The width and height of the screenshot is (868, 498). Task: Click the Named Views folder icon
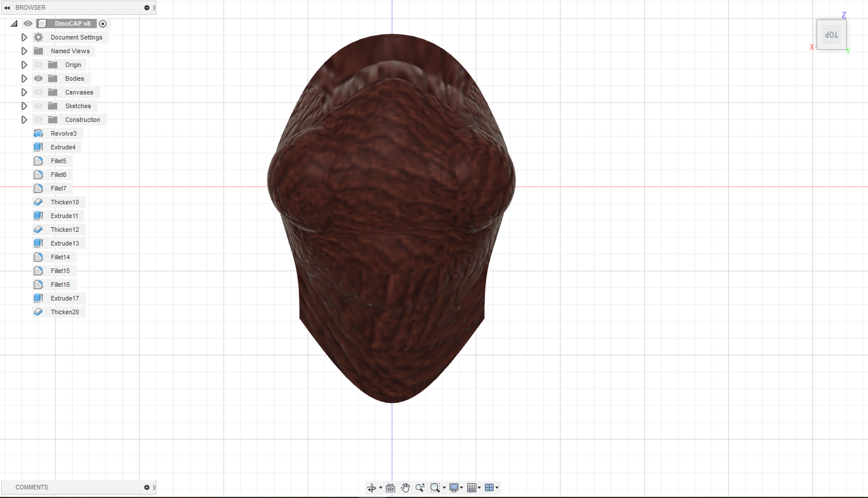38,51
